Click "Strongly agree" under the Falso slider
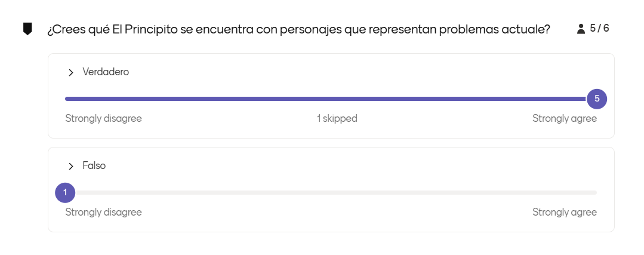This screenshot has width=644, height=255. point(564,212)
